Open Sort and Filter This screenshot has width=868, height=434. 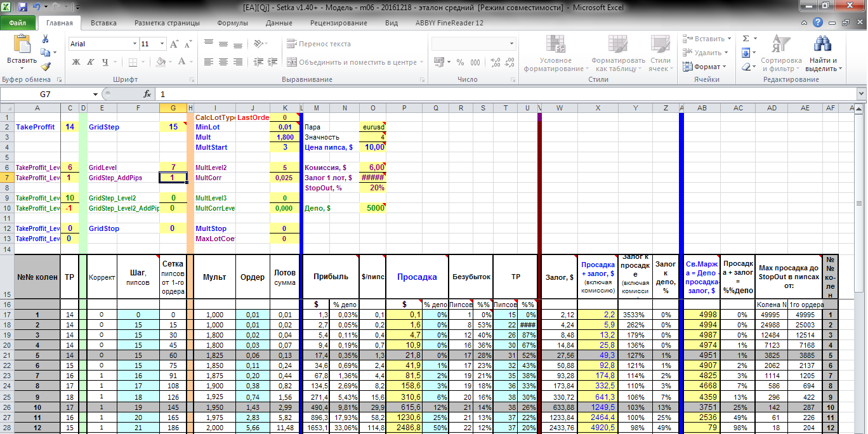pos(780,55)
